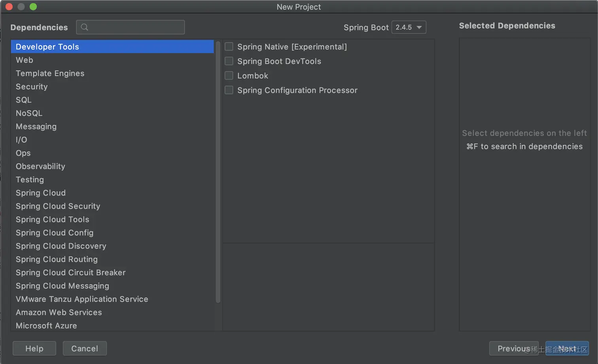Pick the NoSQL category in the list
This screenshot has height=364, width=598.
tap(29, 113)
